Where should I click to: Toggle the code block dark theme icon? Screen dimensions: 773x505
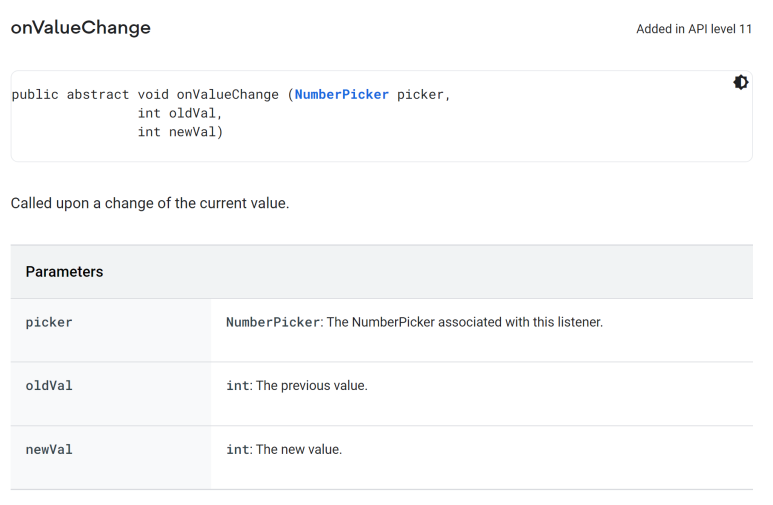click(x=740, y=82)
